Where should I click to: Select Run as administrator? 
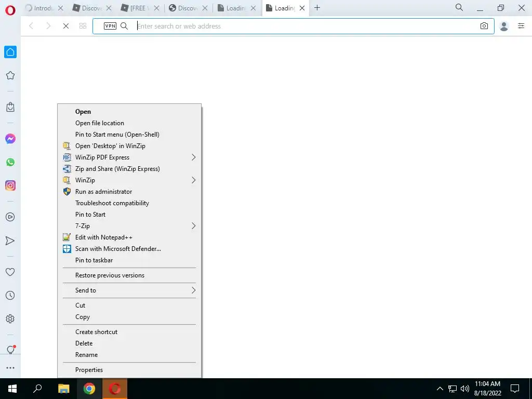click(129, 192)
